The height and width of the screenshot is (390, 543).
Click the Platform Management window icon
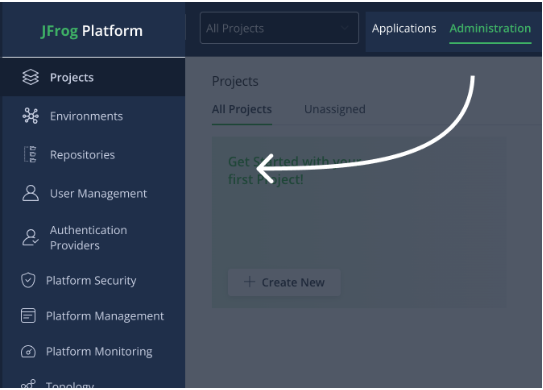click(28, 316)
